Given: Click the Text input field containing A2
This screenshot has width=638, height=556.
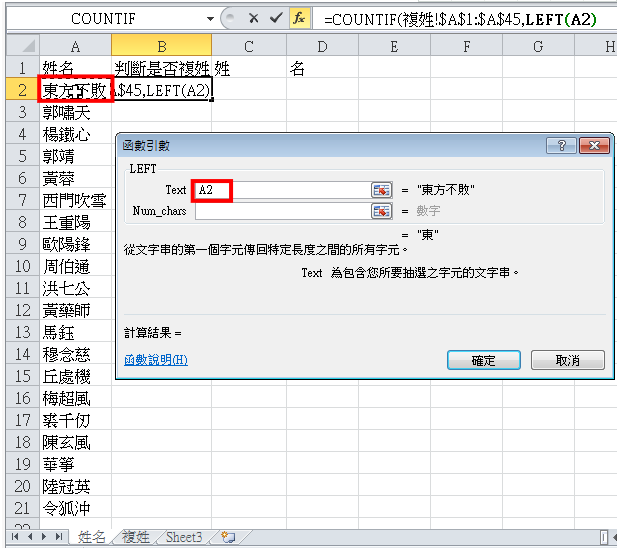Looking at the screenshot, I should [283, 190].
